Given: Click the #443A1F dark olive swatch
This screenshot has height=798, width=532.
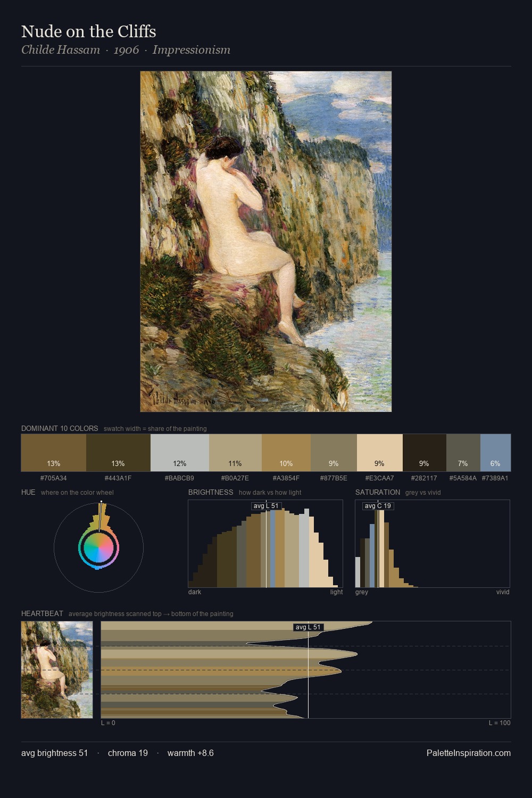Looking at the screenshot, I should (118, 453).
